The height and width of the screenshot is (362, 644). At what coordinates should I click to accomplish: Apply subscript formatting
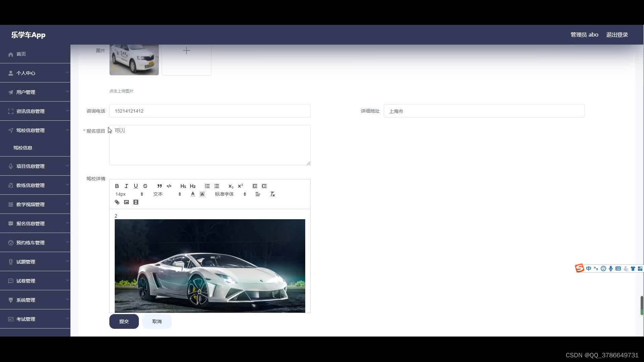pos(231,186)
